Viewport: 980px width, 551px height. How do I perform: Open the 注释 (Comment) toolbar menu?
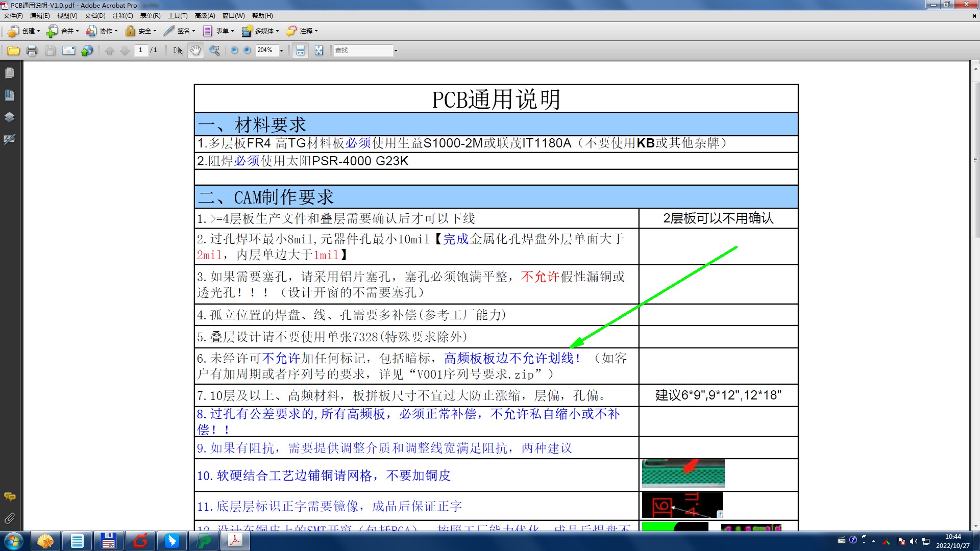point(302,31)
